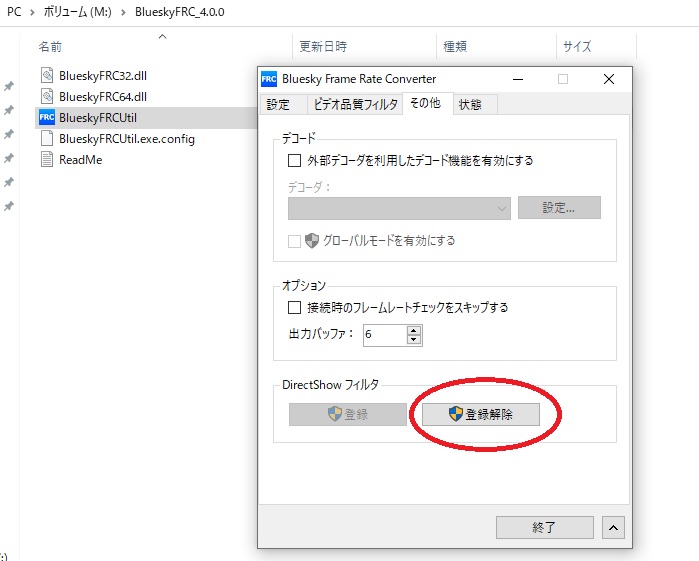Toggle グローバルモードを有効にする checkbox
Screen dimensions: 699x561
tap(294, 241)
